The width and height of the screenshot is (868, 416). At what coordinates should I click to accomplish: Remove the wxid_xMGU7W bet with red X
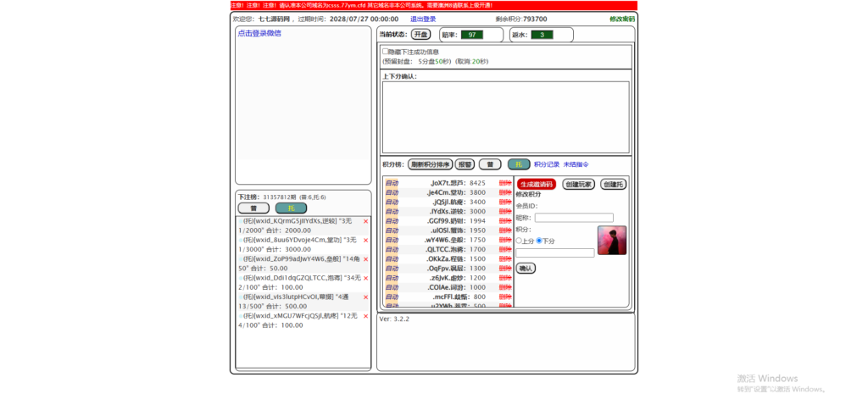(x=365, y=316)
